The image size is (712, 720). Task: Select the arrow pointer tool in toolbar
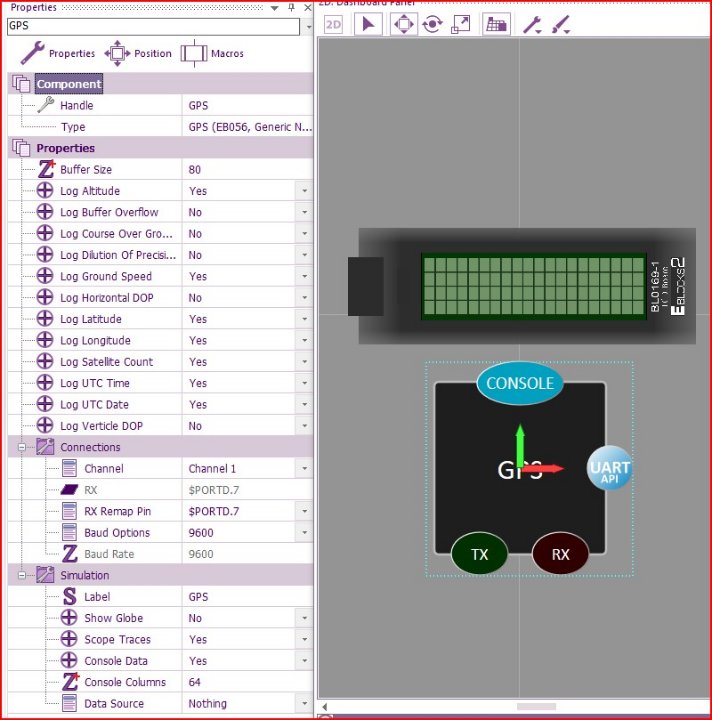pyautogui.click(x=367, y=24)
